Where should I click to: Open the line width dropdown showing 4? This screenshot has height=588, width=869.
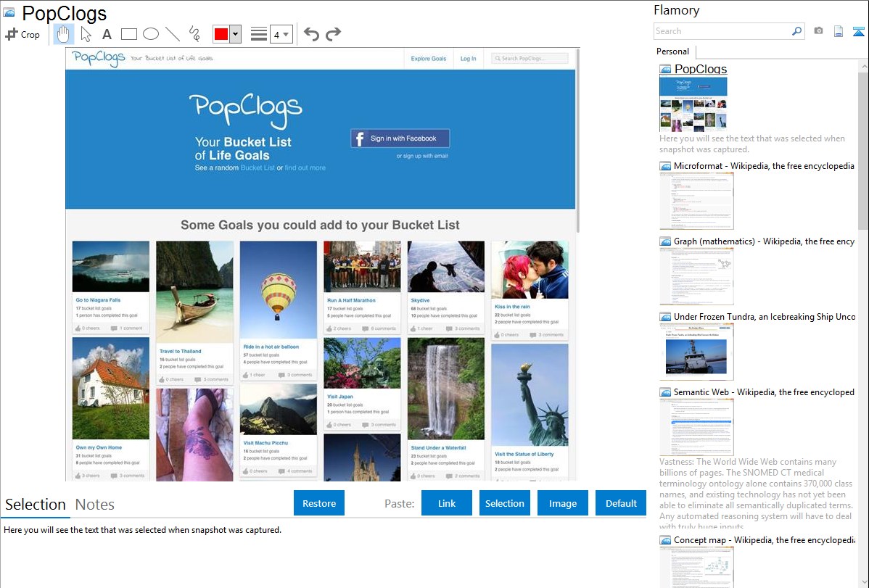(x=281, y=34)
